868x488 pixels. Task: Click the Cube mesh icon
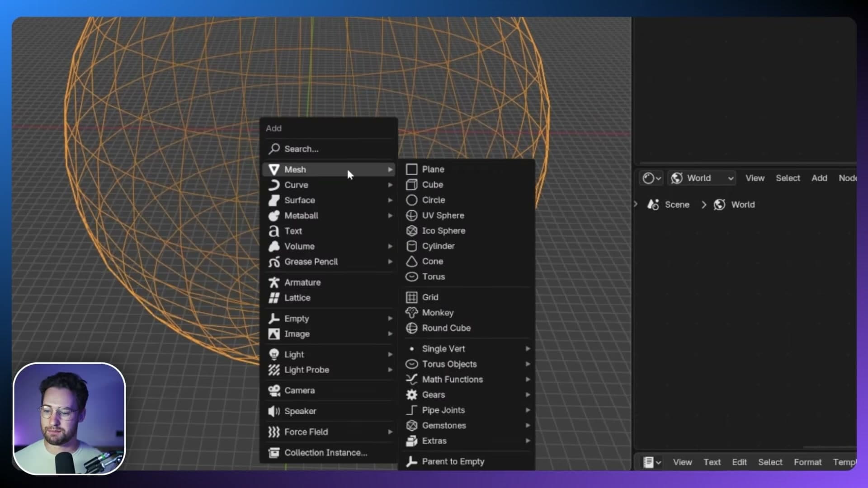pos(411,185)
